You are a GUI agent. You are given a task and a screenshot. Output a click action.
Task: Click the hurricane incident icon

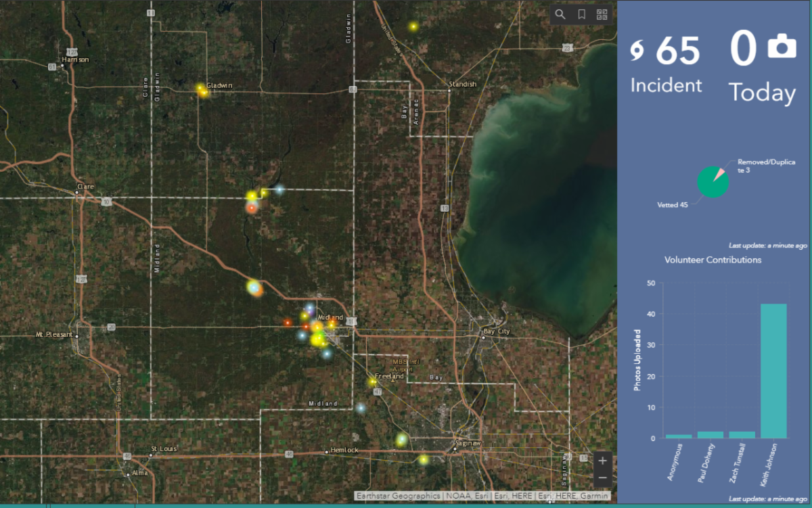coord(637,51)
